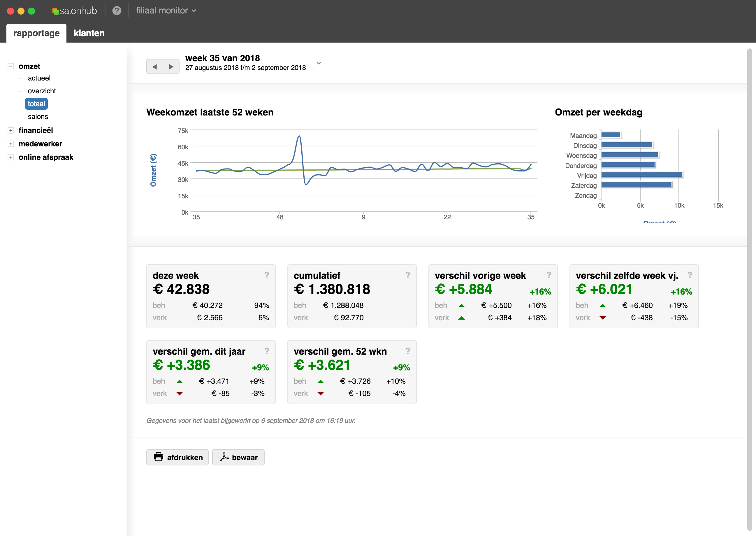Image resolution: width=756 pixels, height=536 pixels.
Task: Expand the financieël tree section
Action: point(11,130)
